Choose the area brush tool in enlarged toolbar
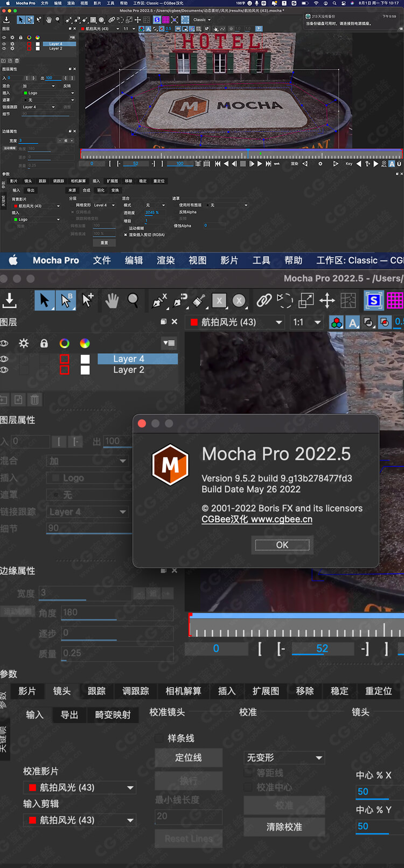This screenshot has width=404, height=868. (199, 300)
